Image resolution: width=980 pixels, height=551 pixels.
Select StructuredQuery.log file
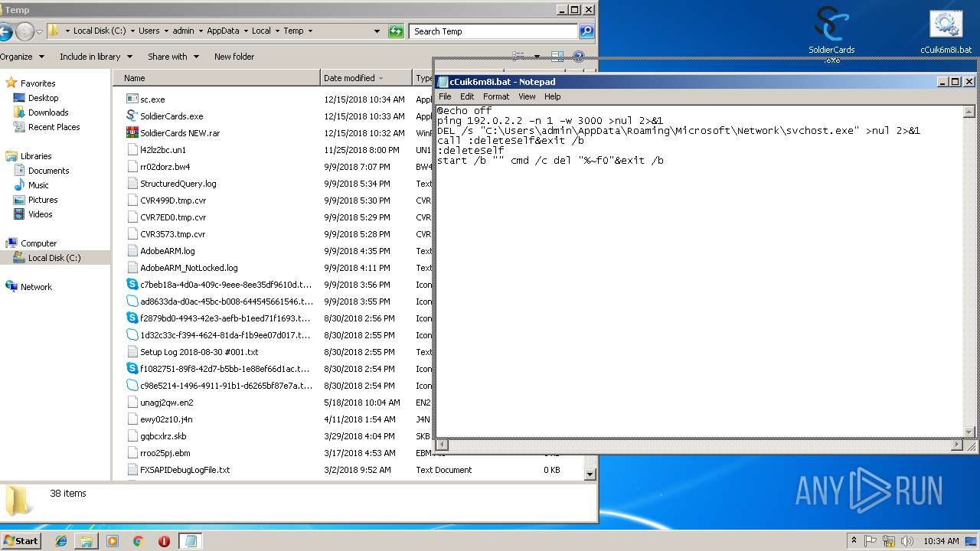pos(178,184)
